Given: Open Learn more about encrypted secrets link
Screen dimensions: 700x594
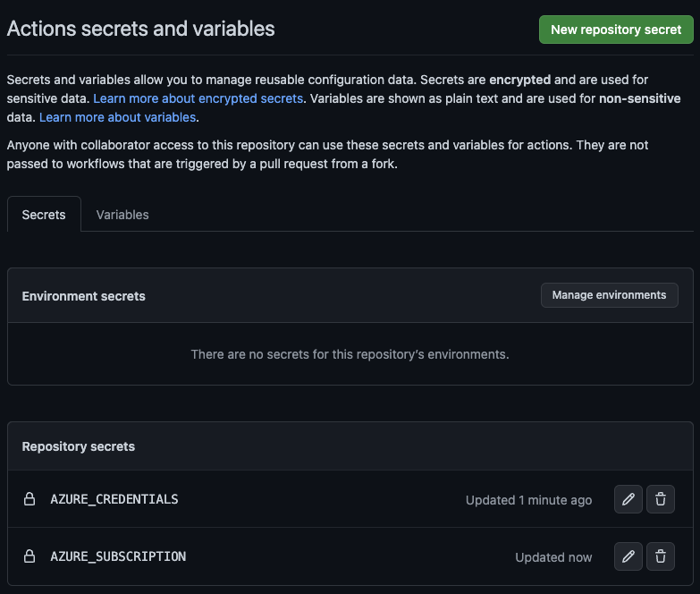Looking at the screenshot, I should click(x=198, y=98).
